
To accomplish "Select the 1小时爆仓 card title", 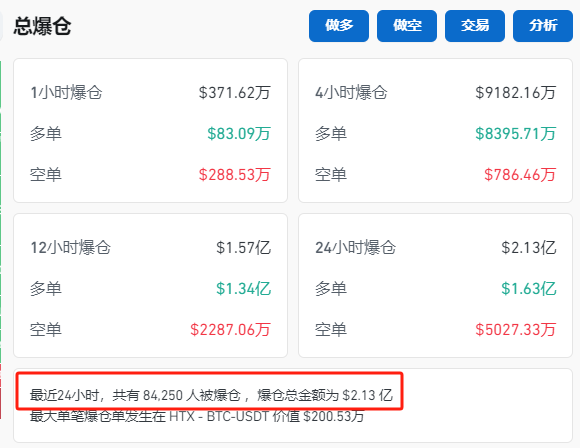I will pos(66,92).
